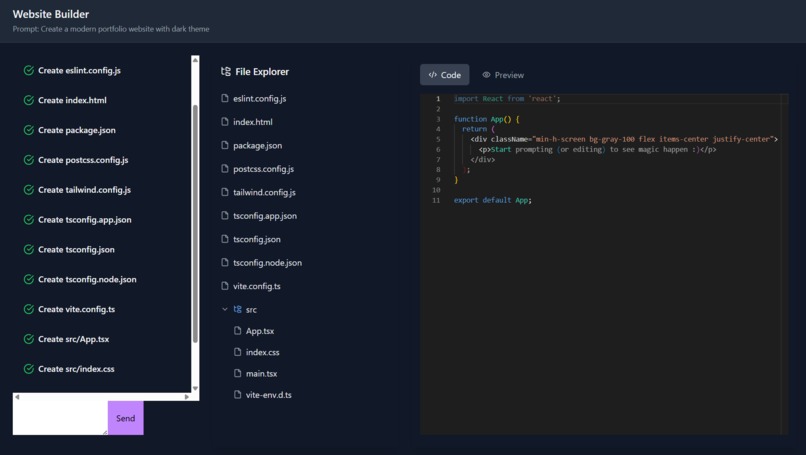This screenshot has width=806, height=455.
Task: Click the horizontal scrollbar left arrow
Action: [x=17, y=397]
